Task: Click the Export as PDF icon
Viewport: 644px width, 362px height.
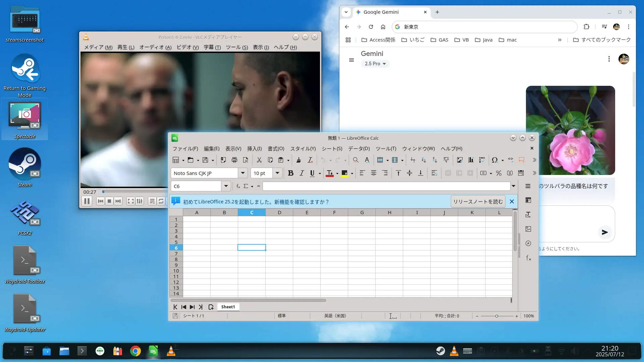Action: pyautogui.click(x=223, y=160)
